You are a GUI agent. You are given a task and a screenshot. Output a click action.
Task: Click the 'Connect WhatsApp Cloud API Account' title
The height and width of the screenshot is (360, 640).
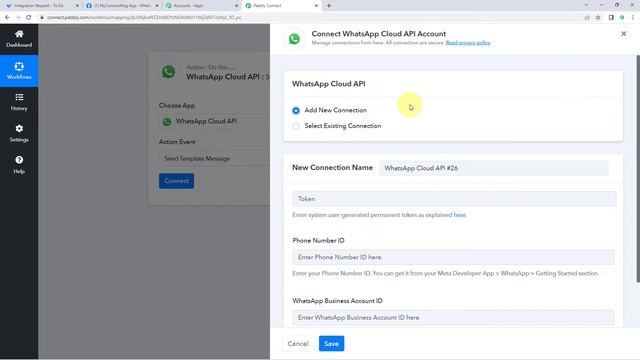pyautogui.click(x=378, y=34)
